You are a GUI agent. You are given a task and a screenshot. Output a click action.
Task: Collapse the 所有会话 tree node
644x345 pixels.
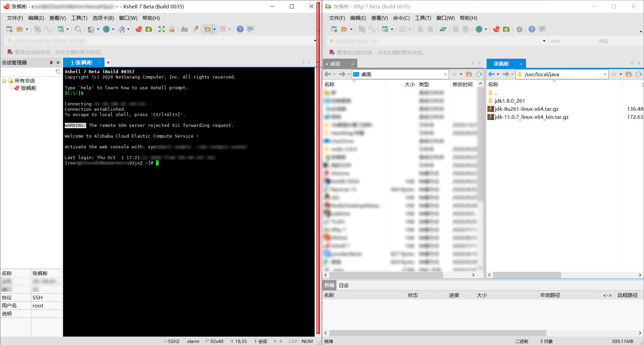click(x=4, y=81)
